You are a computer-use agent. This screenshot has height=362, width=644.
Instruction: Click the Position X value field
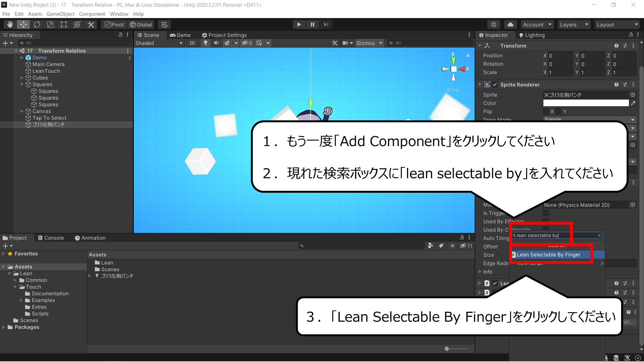pos(560,56)
